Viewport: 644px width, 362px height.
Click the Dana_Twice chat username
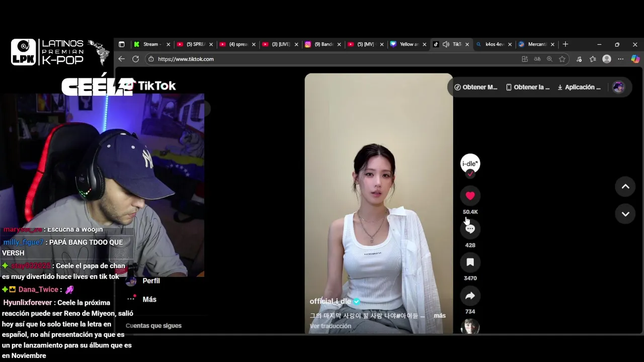(x=38, y=290)
